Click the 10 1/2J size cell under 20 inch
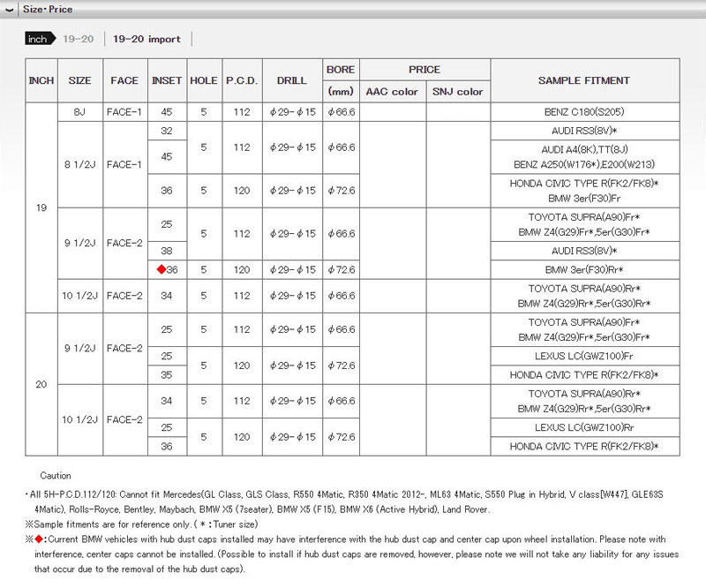This screenshot has width=706, height=588. click(80, 419)
